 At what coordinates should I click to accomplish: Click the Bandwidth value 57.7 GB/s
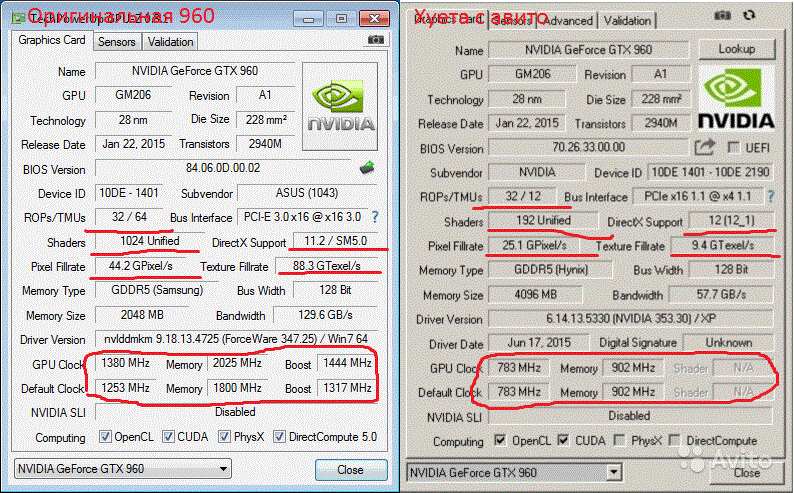click(721, 295)
